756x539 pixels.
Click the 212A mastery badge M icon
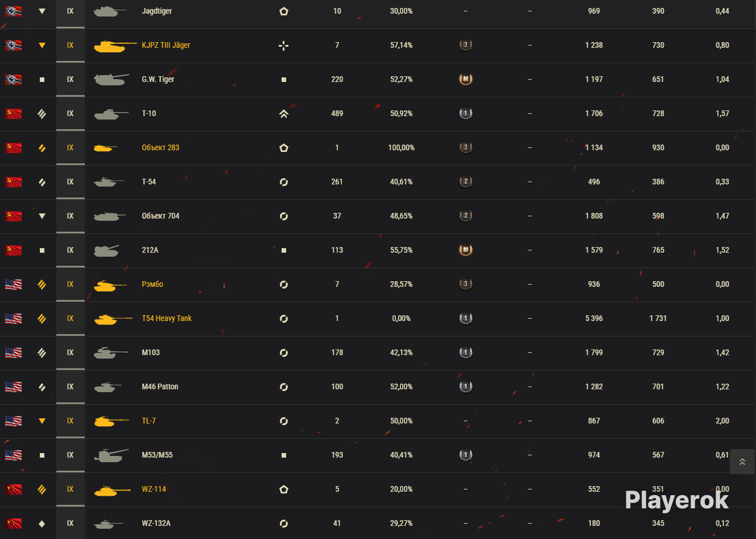(x=465, y=250)
